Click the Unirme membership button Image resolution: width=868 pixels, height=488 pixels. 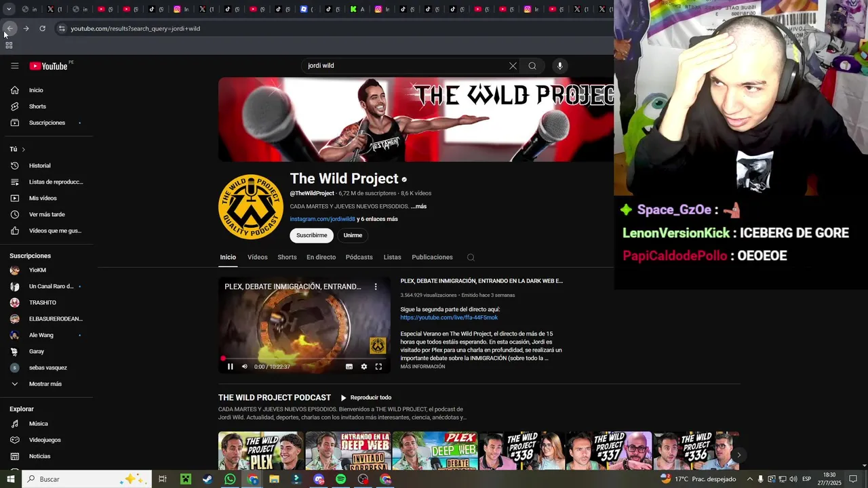(353, 235)
